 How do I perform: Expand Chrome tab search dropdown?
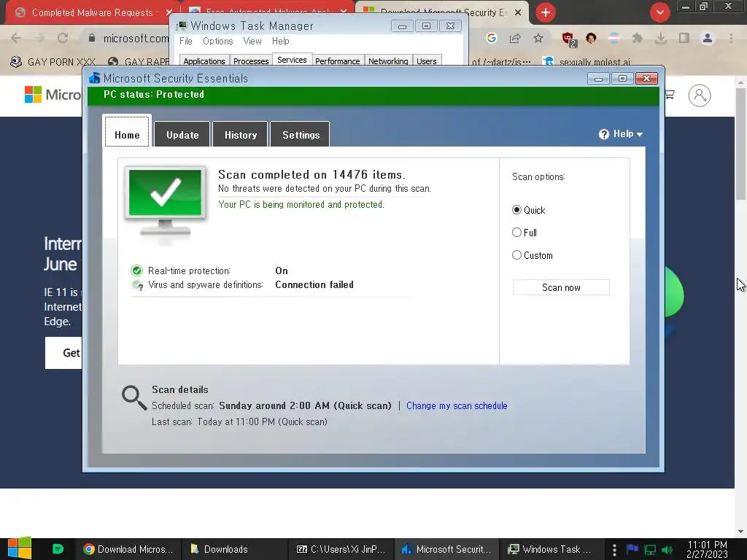(659, 12)
